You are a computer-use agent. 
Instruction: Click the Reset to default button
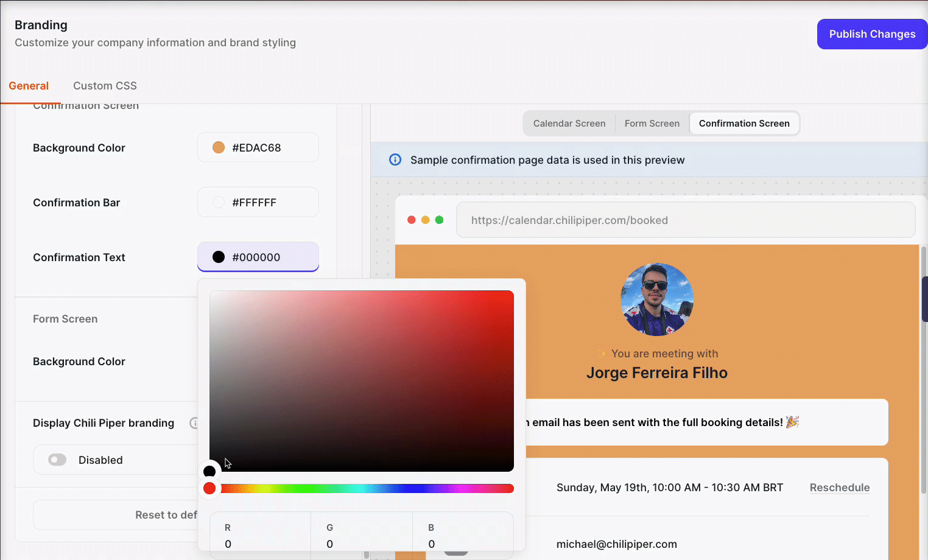pos(116,515)
